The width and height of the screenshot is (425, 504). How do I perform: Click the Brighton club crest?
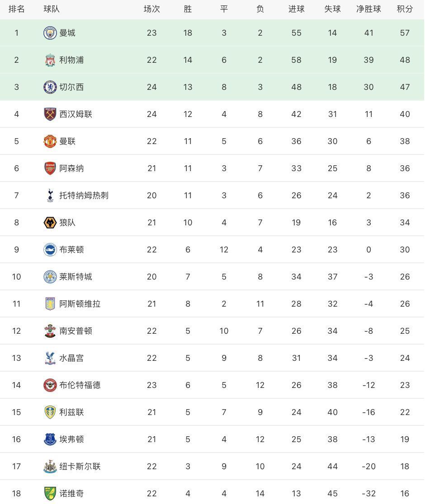pyautogui.click(x=50, y=250)
